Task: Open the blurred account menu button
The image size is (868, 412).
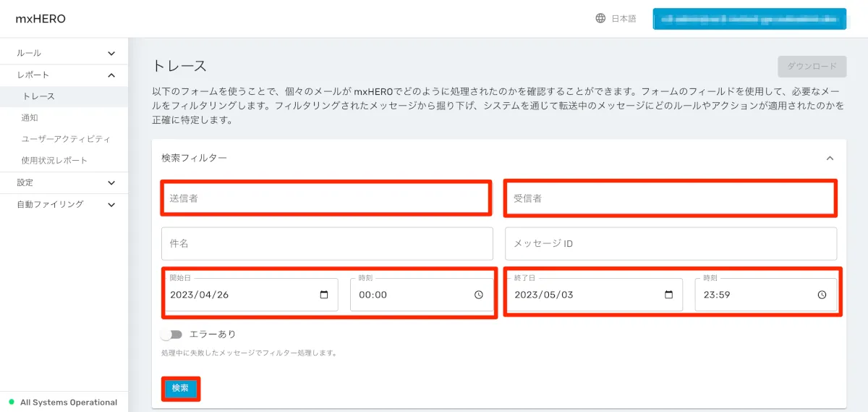Action: click(749, 19)
